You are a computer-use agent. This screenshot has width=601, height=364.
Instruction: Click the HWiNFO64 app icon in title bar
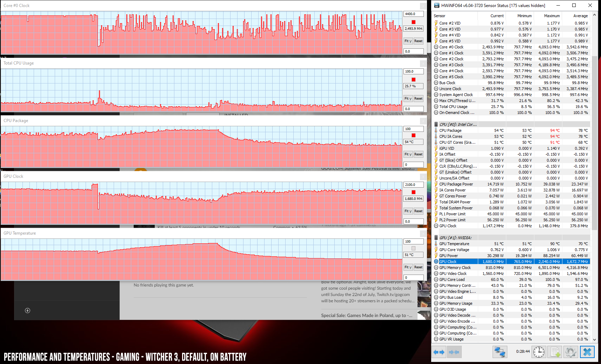437,5
